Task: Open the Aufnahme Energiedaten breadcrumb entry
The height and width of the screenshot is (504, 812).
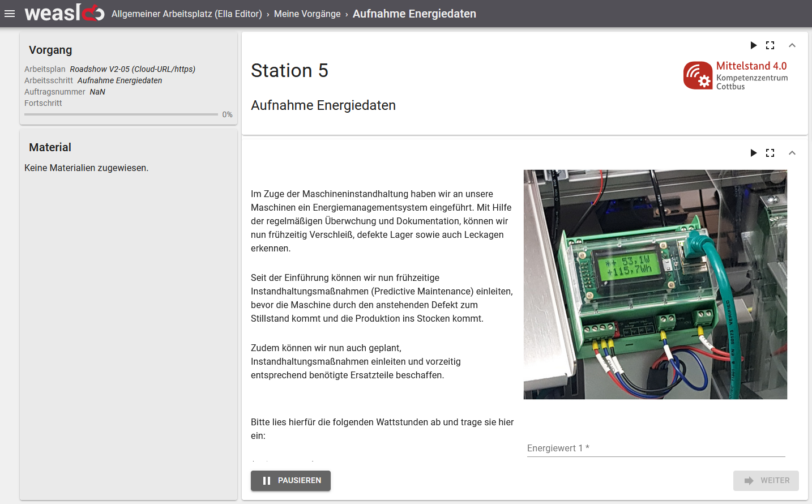Action: click(415, 14)
